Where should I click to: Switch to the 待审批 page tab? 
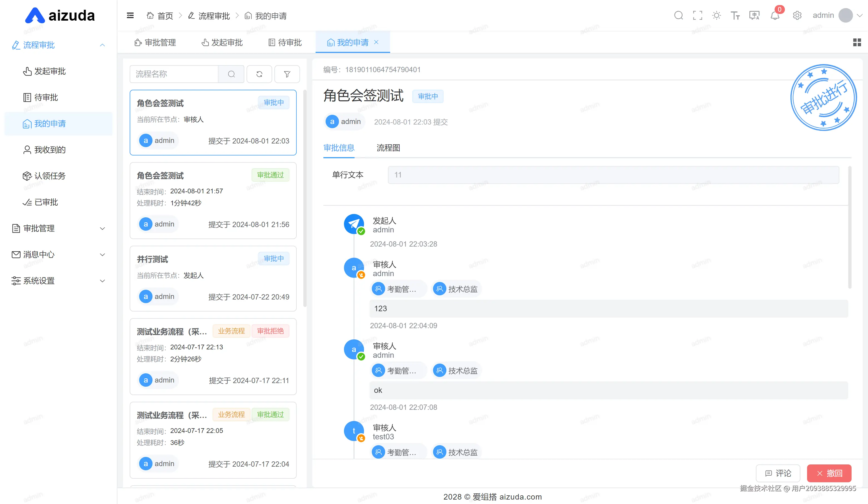click(x=285, y=42)
